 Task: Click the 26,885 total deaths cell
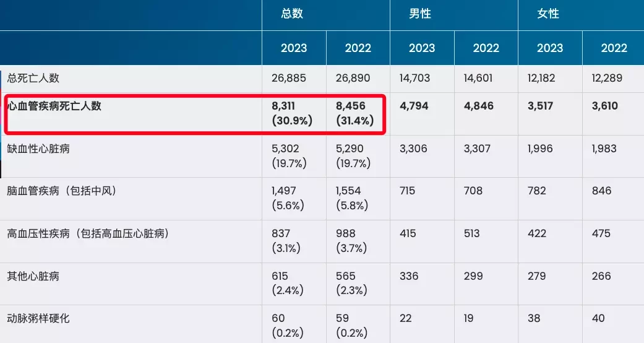289,78
